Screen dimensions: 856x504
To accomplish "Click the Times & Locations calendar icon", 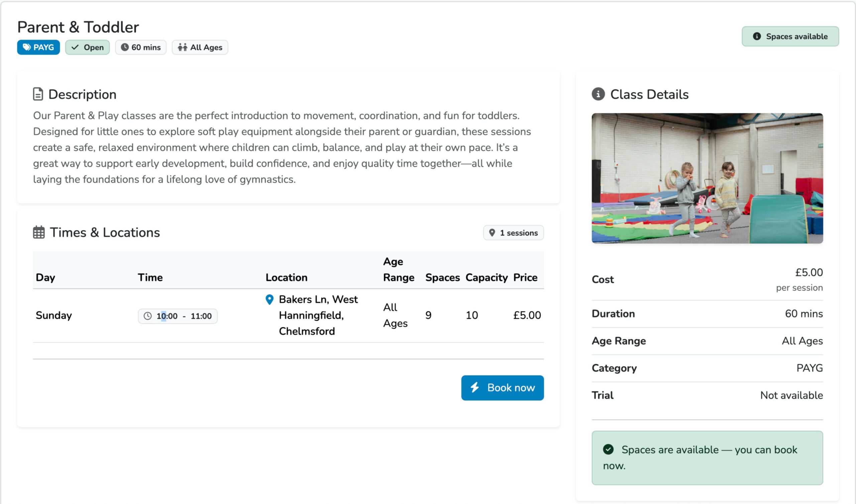I will pos(39,232).
